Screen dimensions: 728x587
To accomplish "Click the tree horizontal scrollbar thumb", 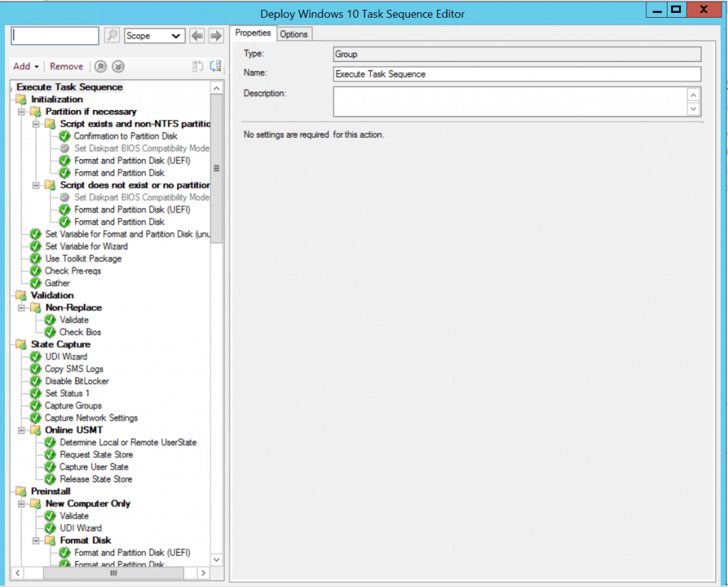I will 113,573.
